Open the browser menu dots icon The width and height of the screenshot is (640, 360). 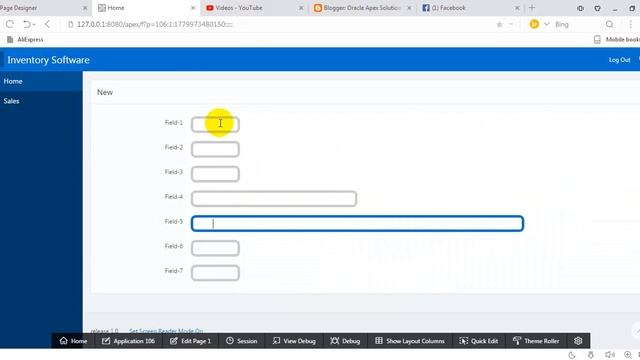631,24
